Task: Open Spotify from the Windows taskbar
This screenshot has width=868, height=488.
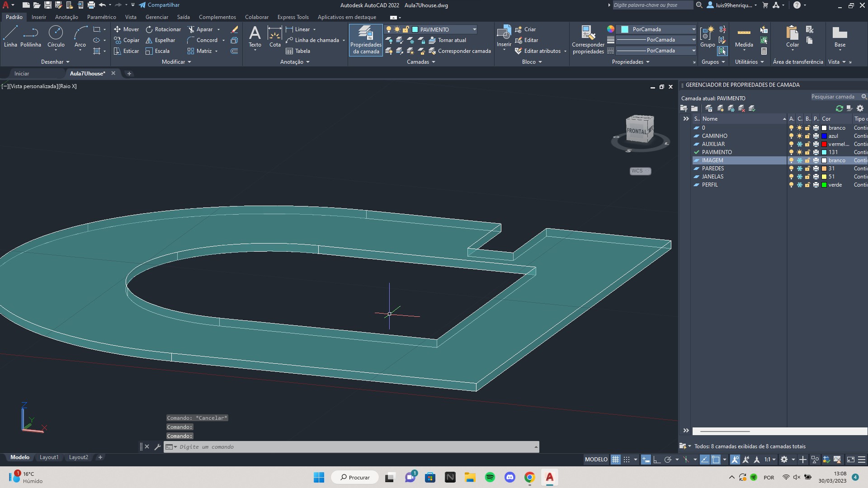Action: pos(490,477)
